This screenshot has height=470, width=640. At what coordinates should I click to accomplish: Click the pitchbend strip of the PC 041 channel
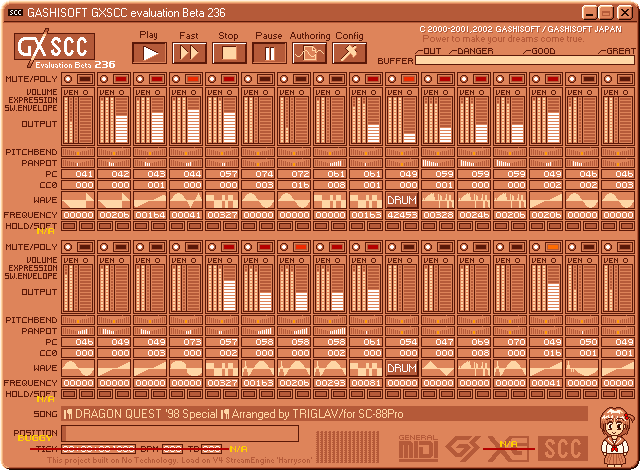pos(78,152)
